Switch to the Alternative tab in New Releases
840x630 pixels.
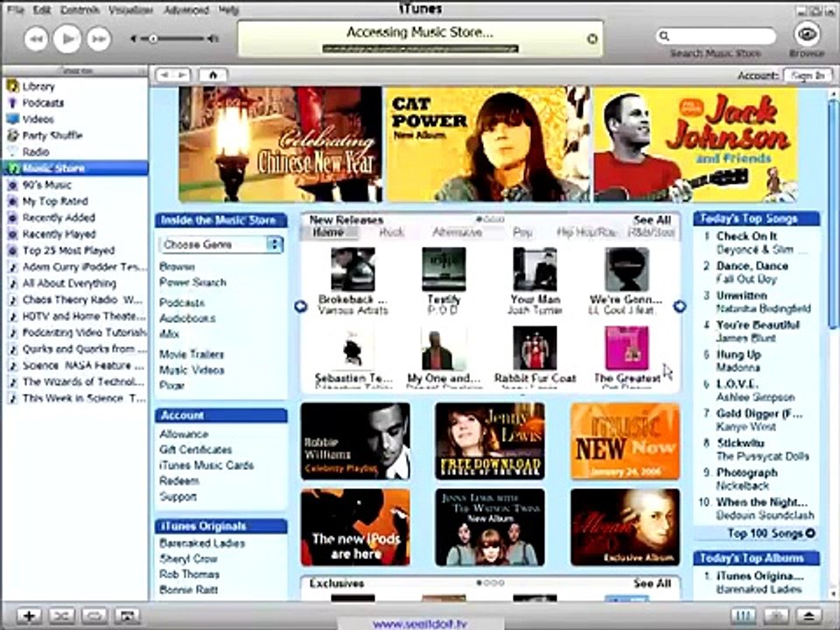[457, 233]
